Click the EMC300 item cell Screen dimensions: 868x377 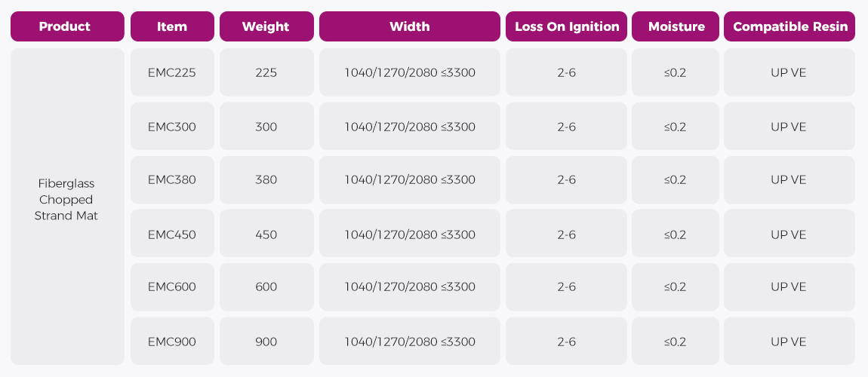click(x=172, y=127)
